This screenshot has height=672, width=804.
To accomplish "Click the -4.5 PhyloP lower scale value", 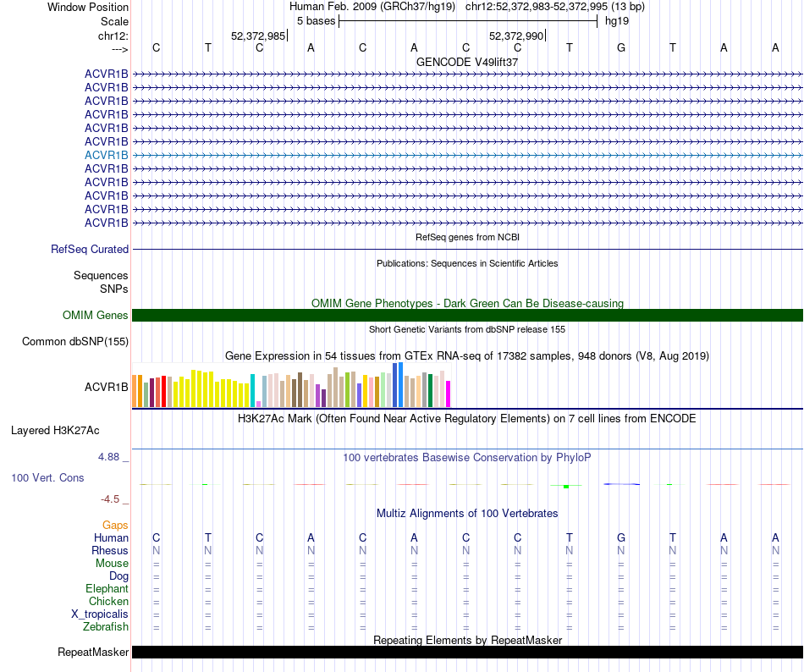I will (x=110, y=499).
